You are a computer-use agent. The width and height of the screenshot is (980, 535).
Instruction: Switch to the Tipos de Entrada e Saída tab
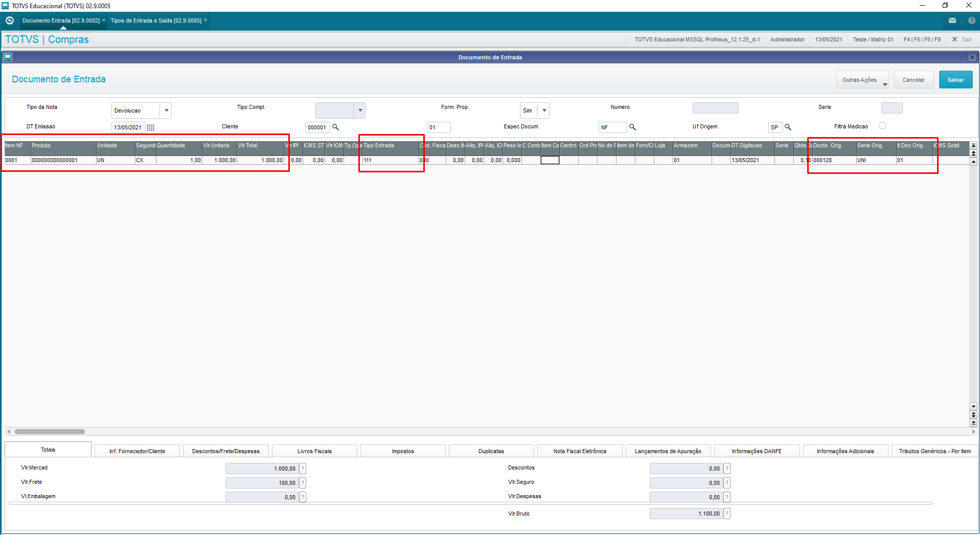click(x=156, y=20)
